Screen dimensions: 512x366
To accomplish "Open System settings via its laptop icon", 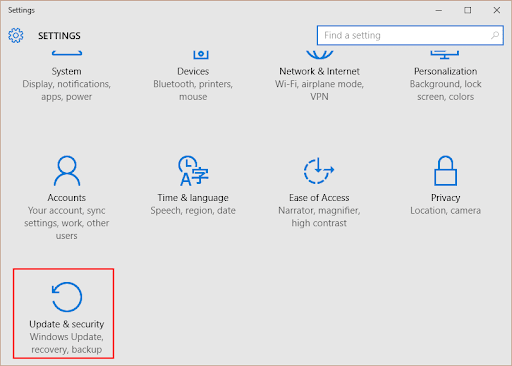I will [67, 53].
